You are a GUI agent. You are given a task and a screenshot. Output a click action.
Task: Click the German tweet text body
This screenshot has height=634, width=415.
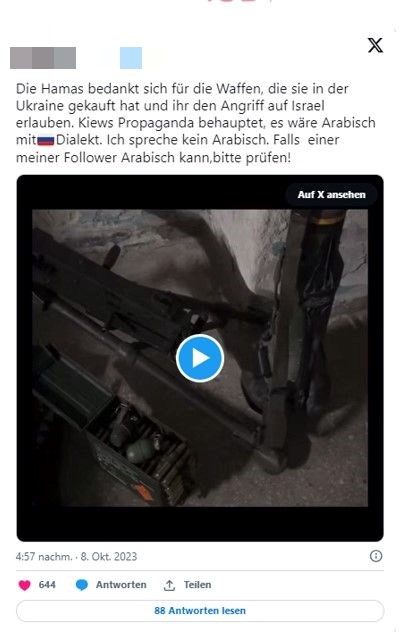click(196, 123)
